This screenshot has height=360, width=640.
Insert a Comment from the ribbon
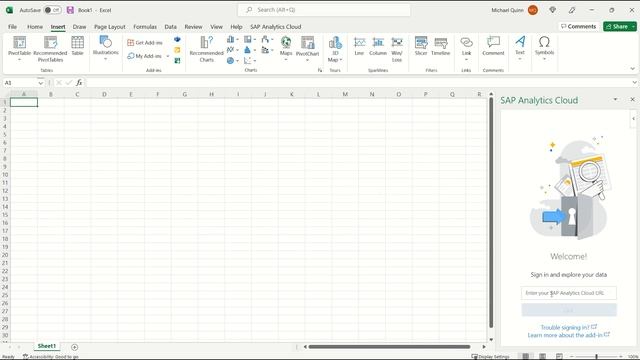pyautogui.click(x=493, y=46)
